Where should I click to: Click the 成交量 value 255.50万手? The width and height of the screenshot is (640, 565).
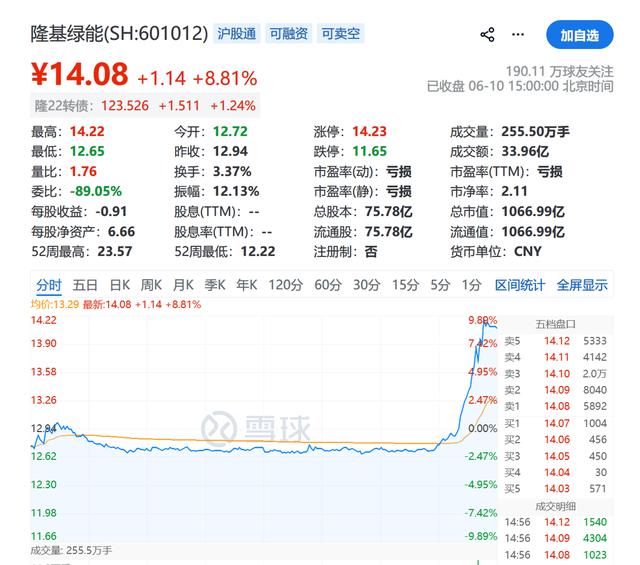point(535,131)
